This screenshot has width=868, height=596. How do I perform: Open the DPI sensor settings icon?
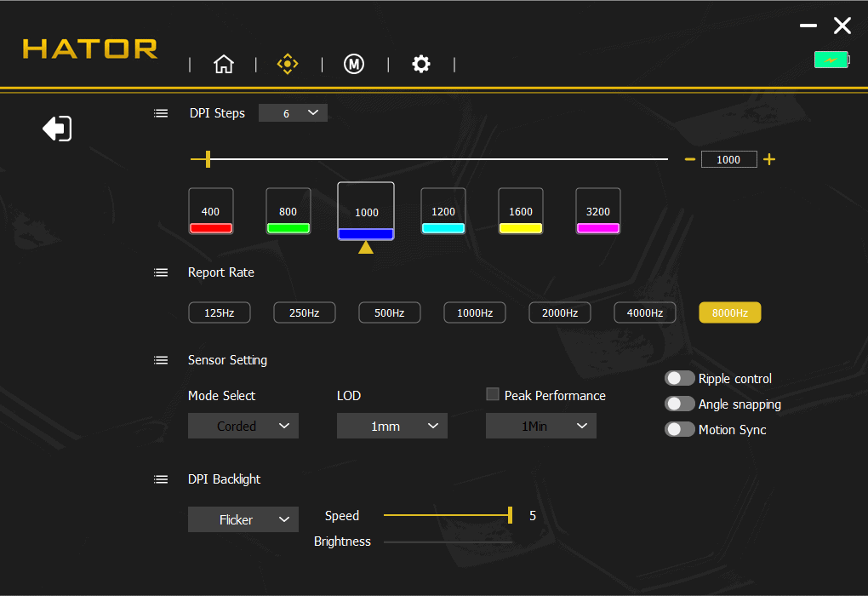click(288, 64)
